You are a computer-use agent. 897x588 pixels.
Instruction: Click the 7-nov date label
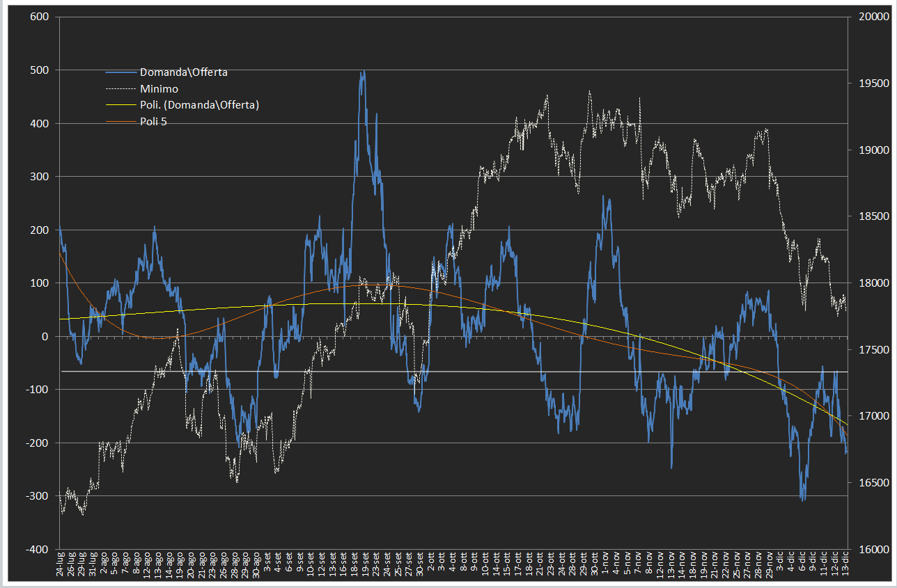(x=637, y=563)
